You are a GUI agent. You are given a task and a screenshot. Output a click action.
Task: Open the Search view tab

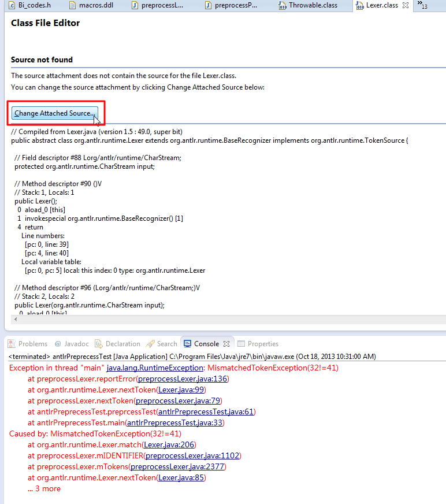pos(162,343)
